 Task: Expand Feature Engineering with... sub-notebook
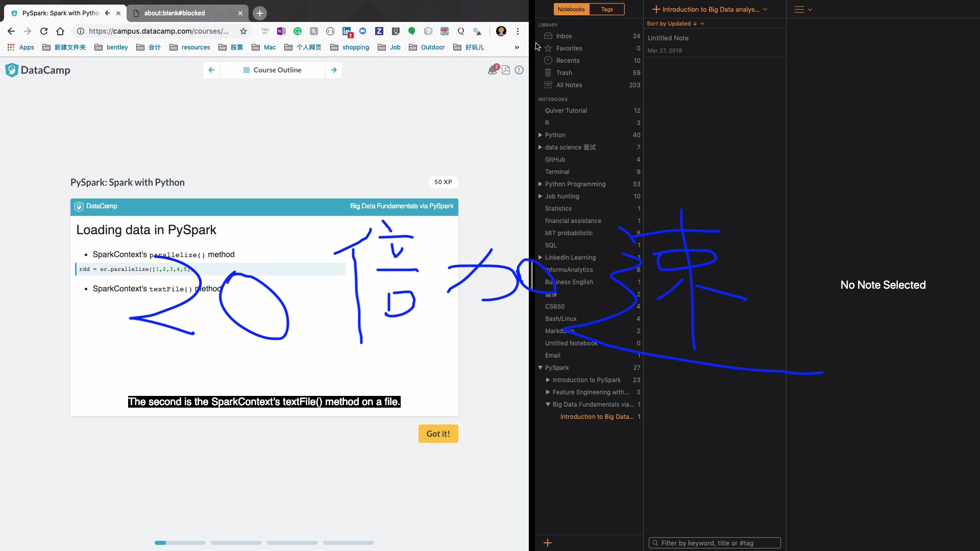tap(548, 392)
